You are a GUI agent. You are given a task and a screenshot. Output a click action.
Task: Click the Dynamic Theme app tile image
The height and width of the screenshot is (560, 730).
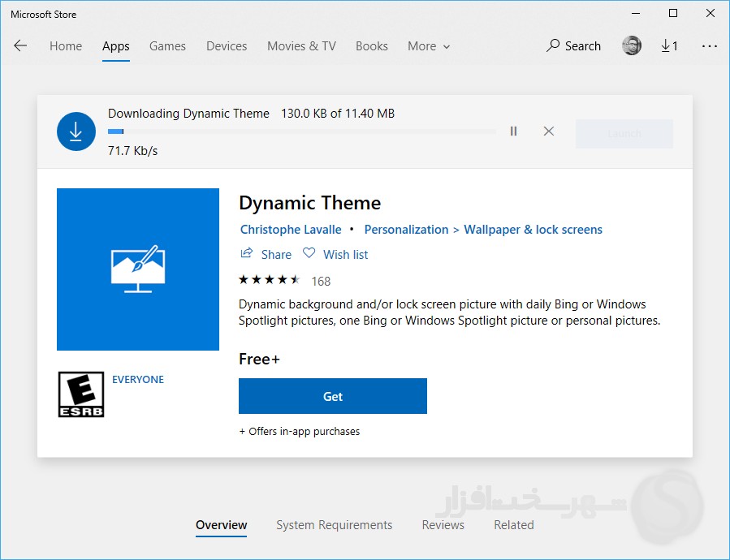tap(138, 269)
